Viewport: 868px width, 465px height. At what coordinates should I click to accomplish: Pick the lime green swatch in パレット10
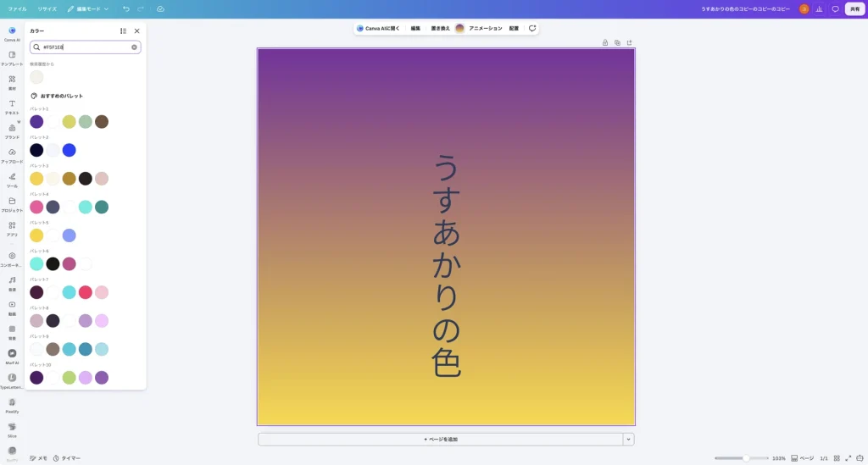(x=70, y=378)
